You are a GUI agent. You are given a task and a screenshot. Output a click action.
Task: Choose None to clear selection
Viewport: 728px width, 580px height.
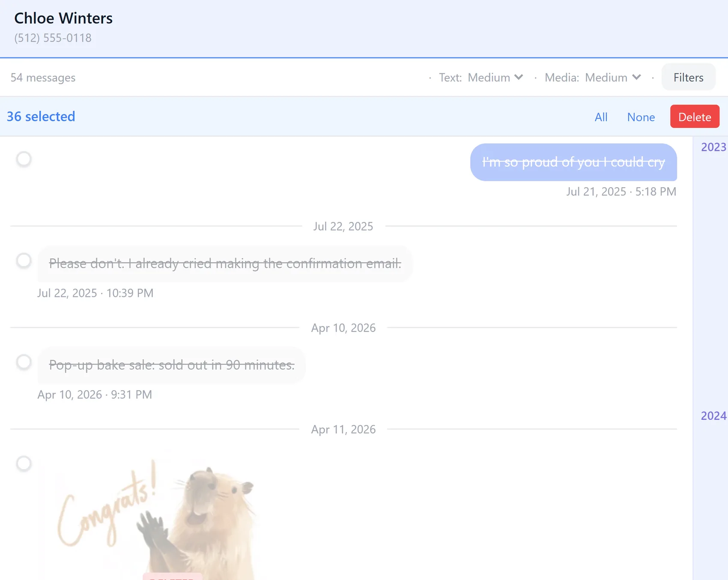(641, 117)
